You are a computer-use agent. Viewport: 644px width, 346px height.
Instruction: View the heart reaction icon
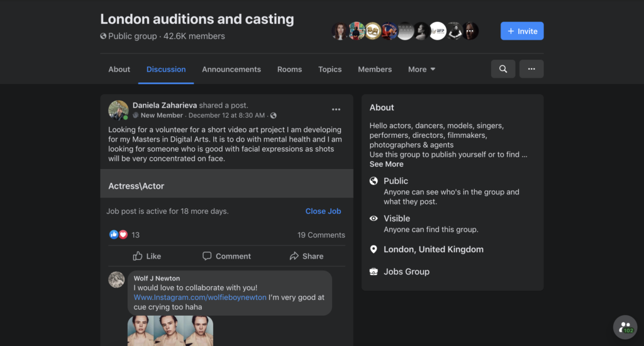coord(123,235)
